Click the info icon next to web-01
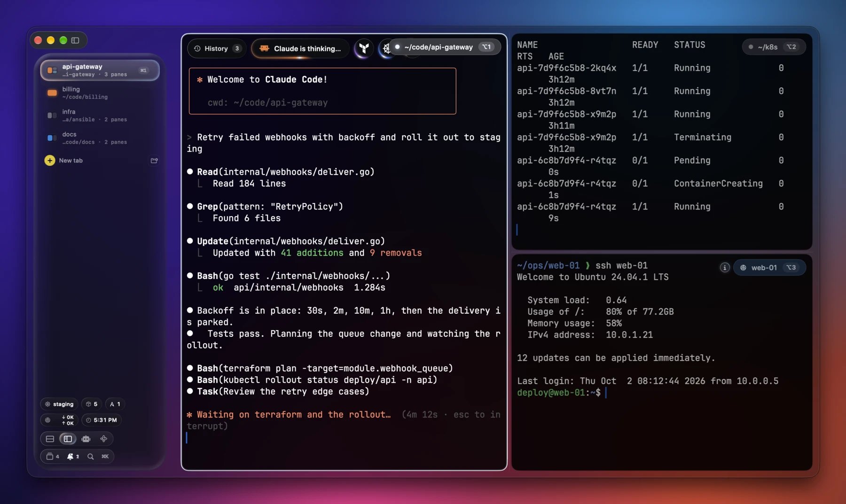The image size is (846, 504). pos(724,268)
